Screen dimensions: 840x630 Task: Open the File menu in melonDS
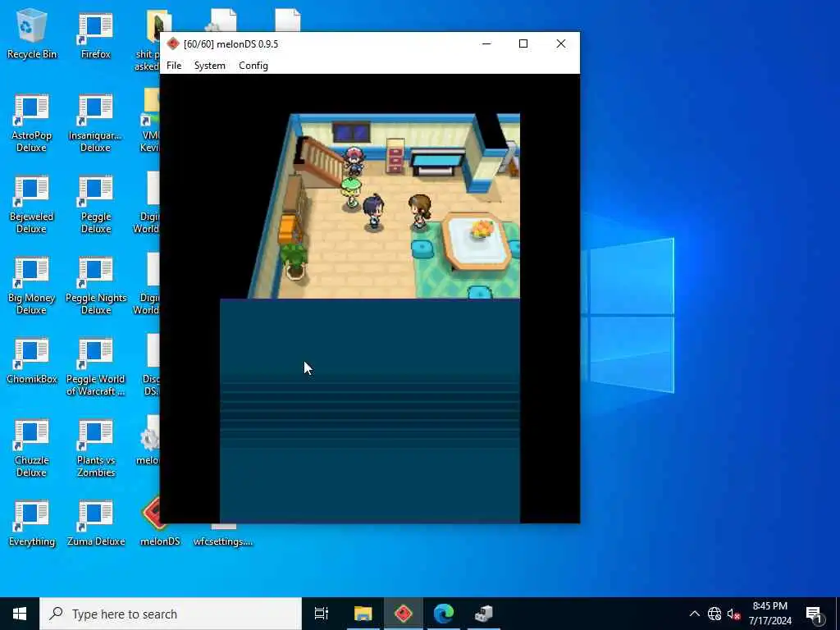click(x=174, y=66)
